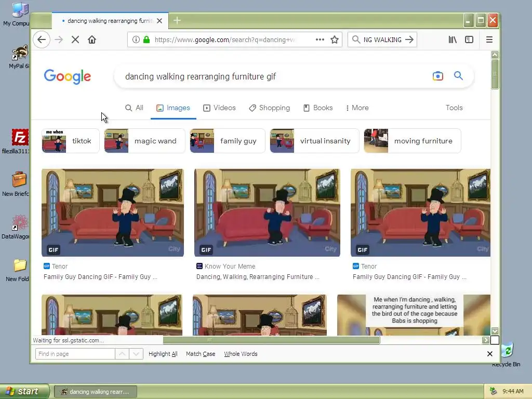Select the Images tab

pos(173,108)
